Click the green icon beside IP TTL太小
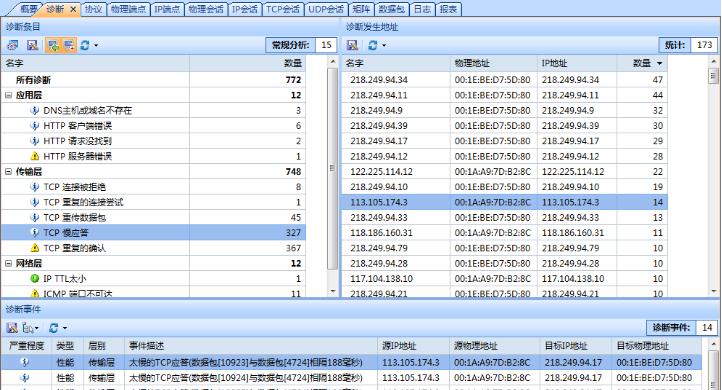Image resolution: width=722 pixels, height=390 pixels. pyautogui.click(x=34, y=279)
